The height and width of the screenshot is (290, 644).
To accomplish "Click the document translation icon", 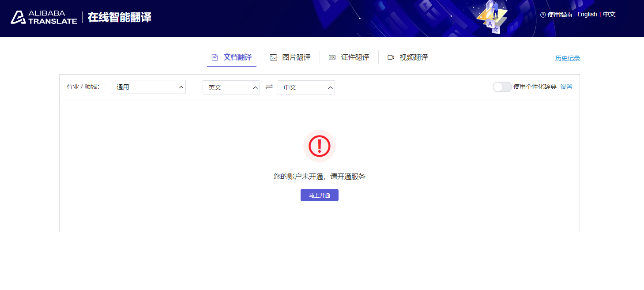I will [x=215, y=57].
